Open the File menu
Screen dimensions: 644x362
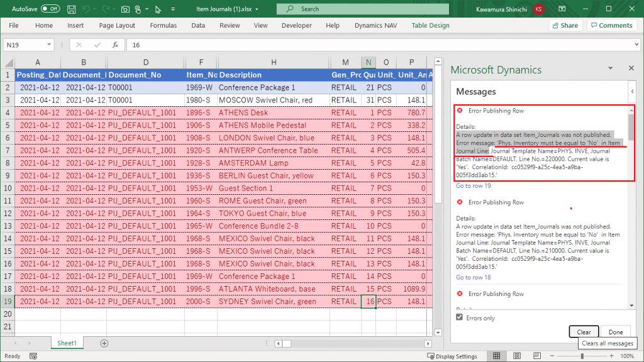[14, 25]
